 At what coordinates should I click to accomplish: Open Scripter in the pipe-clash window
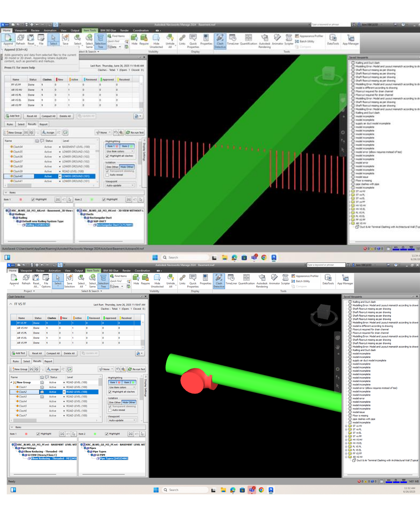(285, 280)
